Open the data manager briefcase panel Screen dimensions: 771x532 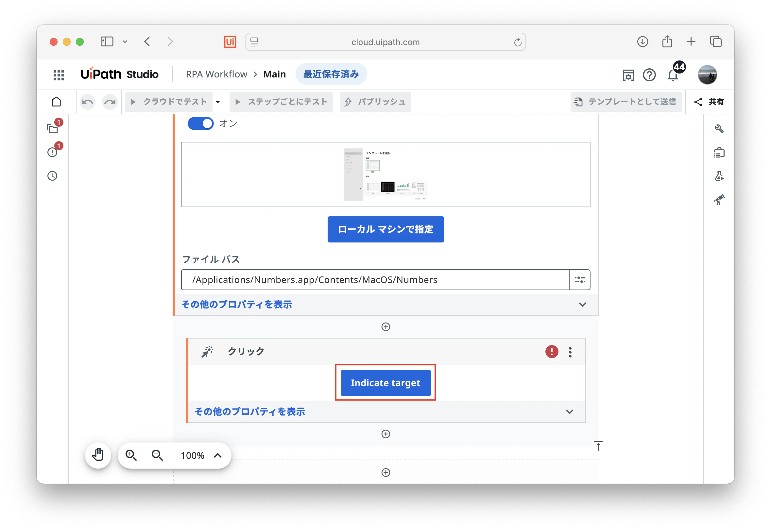tap(719, 153)
